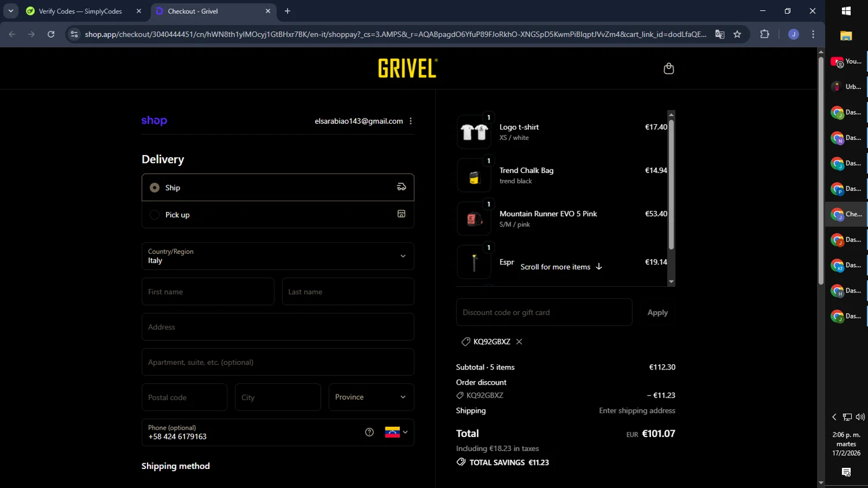The width and height of the screenshot is (868, 488).
Task: Focus the Last name field
Action: [x=348, y=291]
